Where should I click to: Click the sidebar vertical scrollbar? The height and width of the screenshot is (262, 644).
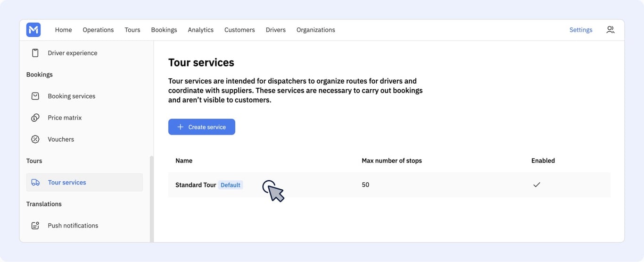point(151,198)
